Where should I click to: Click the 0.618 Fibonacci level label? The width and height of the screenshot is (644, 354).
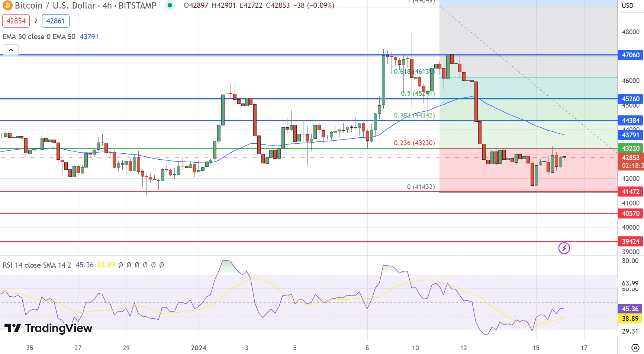pos(414,71)
